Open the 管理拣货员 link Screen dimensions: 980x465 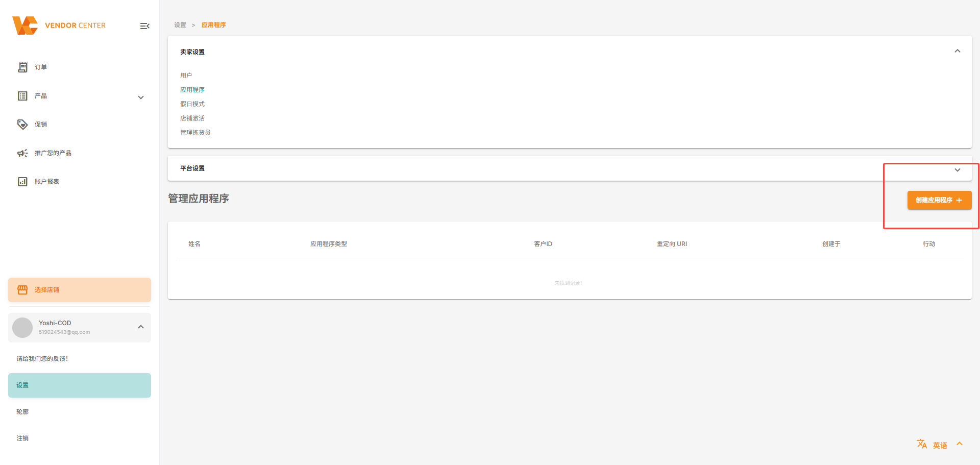pyautogui.click(x=195, y=133)
